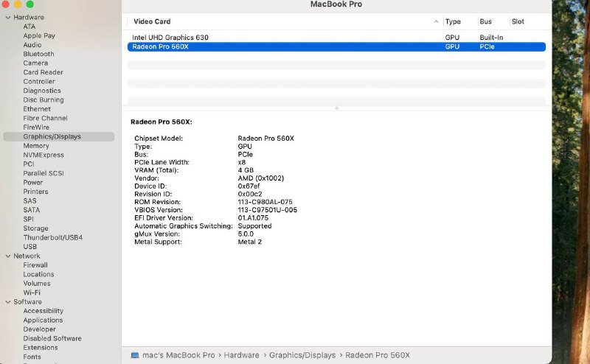
Task: Click the VRAM value 4 GB
Action: click(246, 170)
